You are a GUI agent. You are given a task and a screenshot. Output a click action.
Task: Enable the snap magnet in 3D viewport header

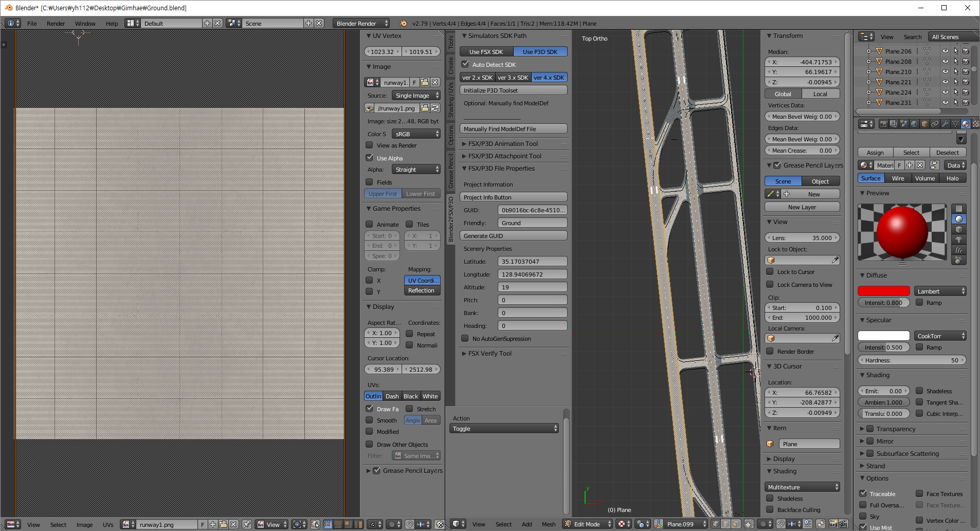pyautogui.click(x=781, y=524)
